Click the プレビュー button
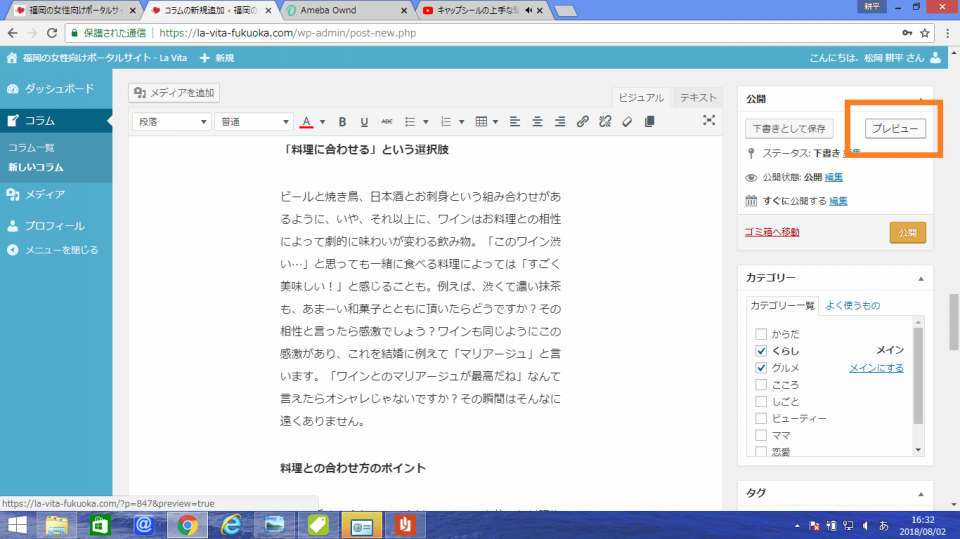This screenshot has width=960, height=539. tap(895, 129)
